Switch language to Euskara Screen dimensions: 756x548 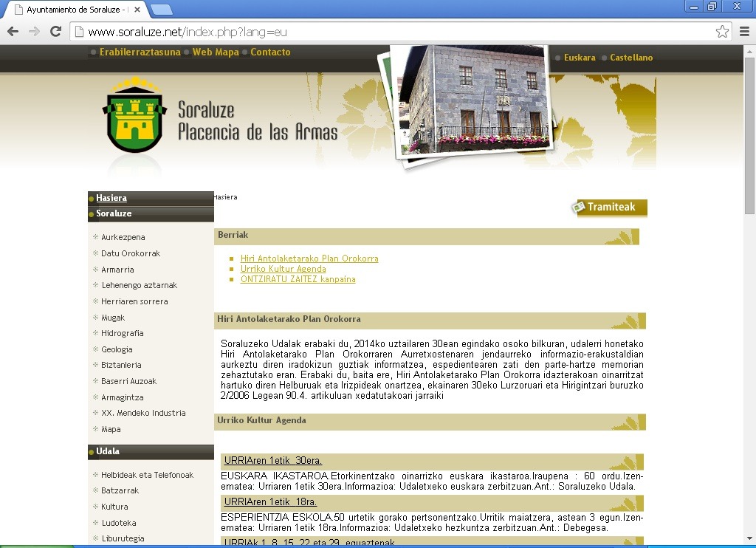[x=579, y=58]
